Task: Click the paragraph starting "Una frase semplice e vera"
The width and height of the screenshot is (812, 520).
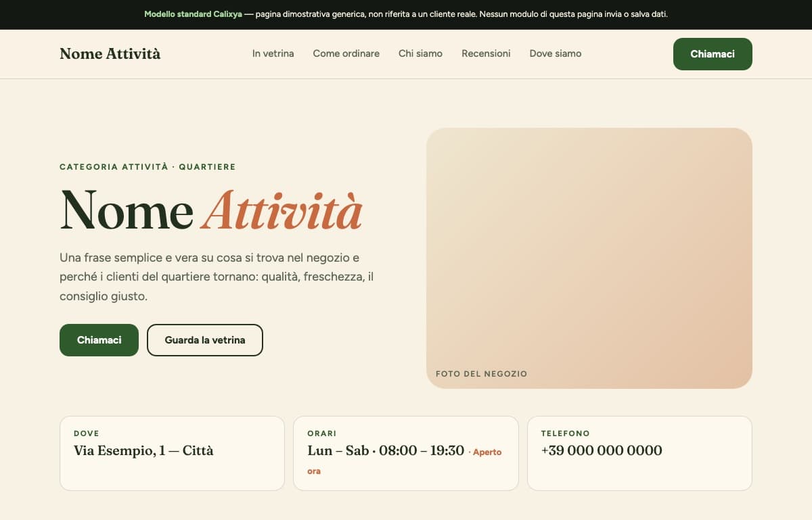Action: click(217, 277)
